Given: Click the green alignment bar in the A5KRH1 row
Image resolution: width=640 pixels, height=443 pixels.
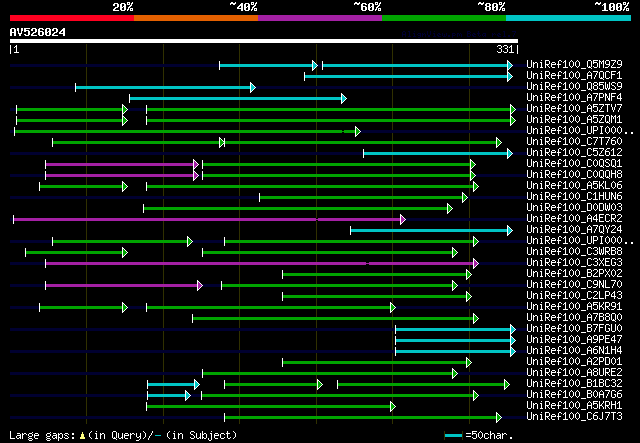Looking at the screenshot, I should (x=271, y=407).
